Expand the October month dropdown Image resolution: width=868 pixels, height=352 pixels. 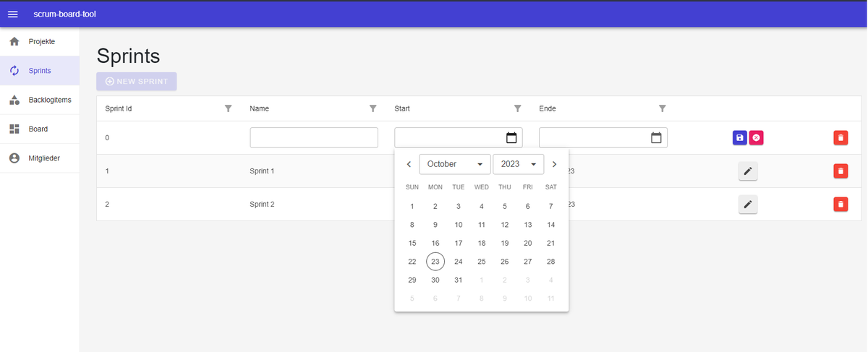(454, 164)
